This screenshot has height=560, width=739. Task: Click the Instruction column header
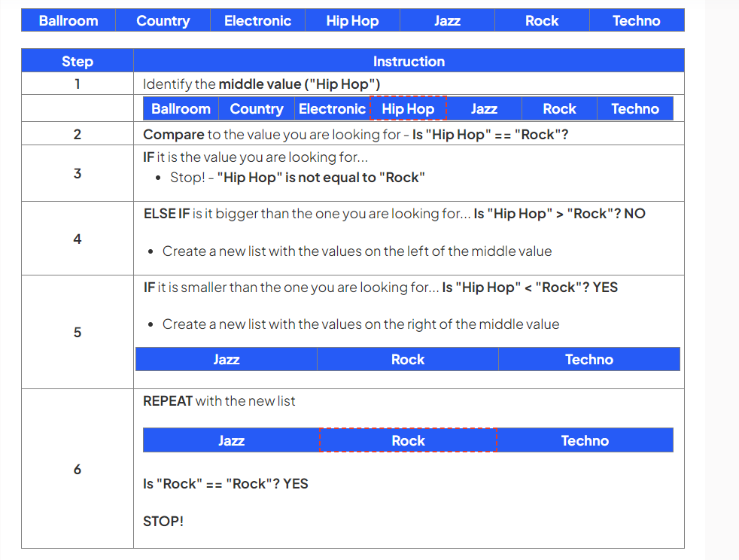[x=409, y=61]
